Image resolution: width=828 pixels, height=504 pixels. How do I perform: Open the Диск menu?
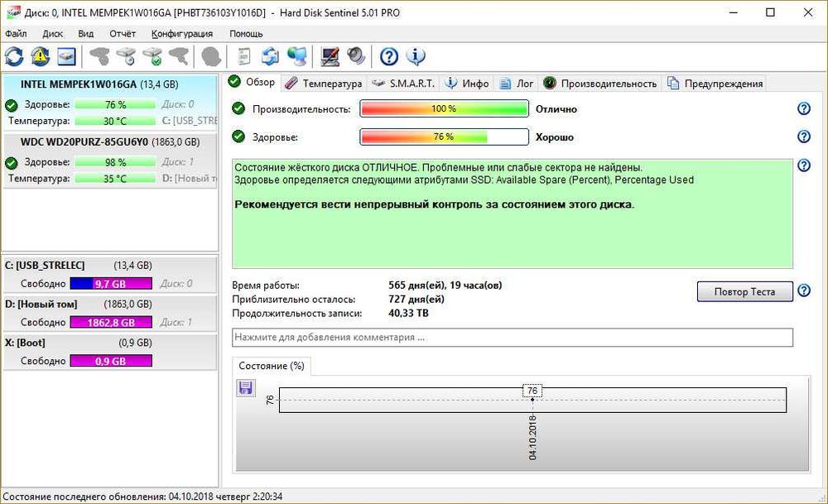click(53, 34)
